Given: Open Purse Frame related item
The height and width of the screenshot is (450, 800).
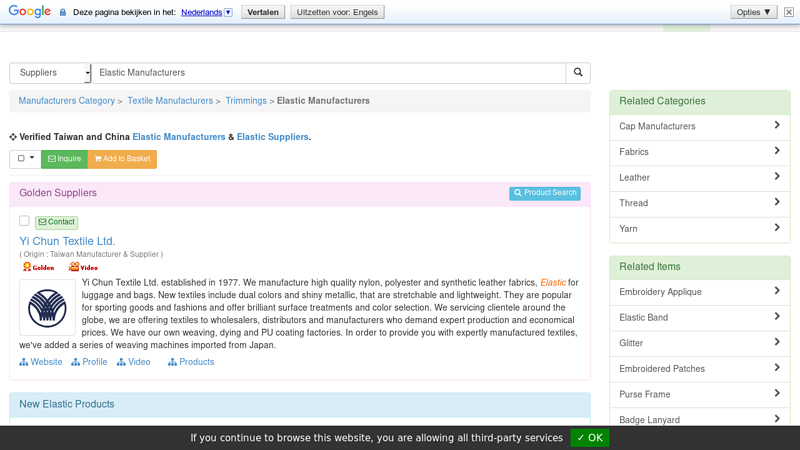Looking at the screenshot, I should [x=699, y=394].
